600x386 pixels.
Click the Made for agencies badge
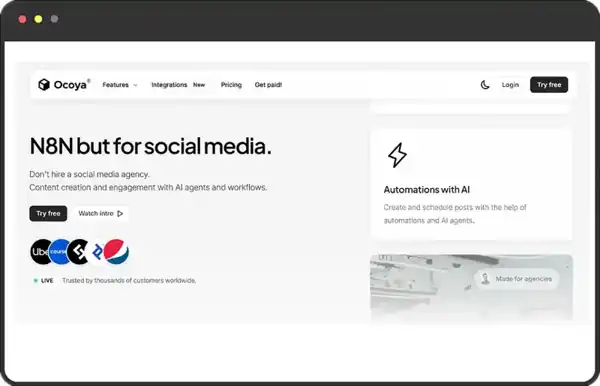tap(517, 279)
